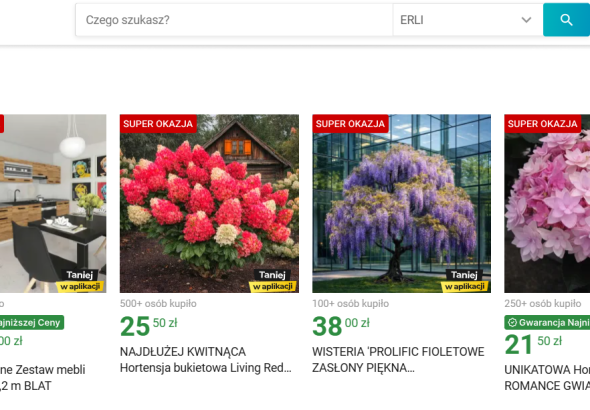Screen dimensions: 590x410
Task: Open the pink hydrangea product image
Action: pos(547,203)
